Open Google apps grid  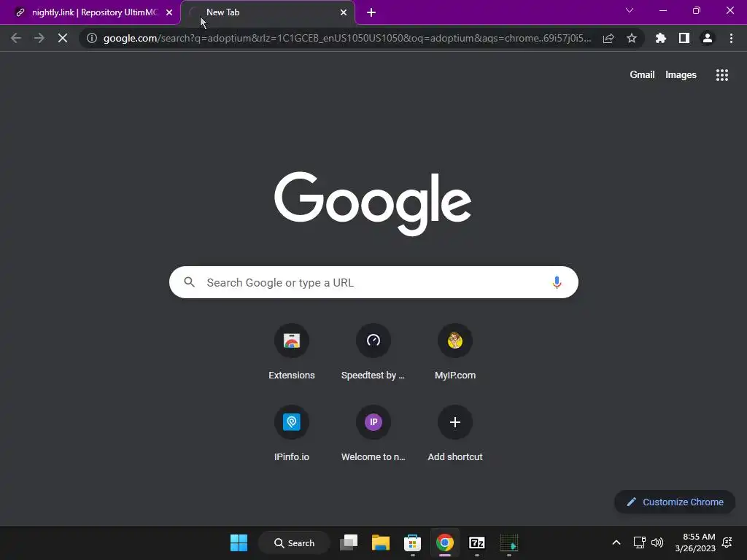721,75
